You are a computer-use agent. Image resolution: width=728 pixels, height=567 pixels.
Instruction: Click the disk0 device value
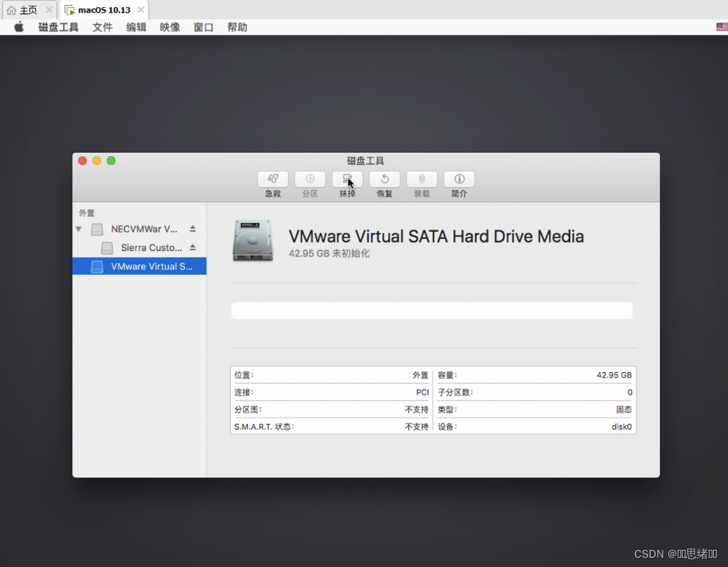(x=622, y=427)
